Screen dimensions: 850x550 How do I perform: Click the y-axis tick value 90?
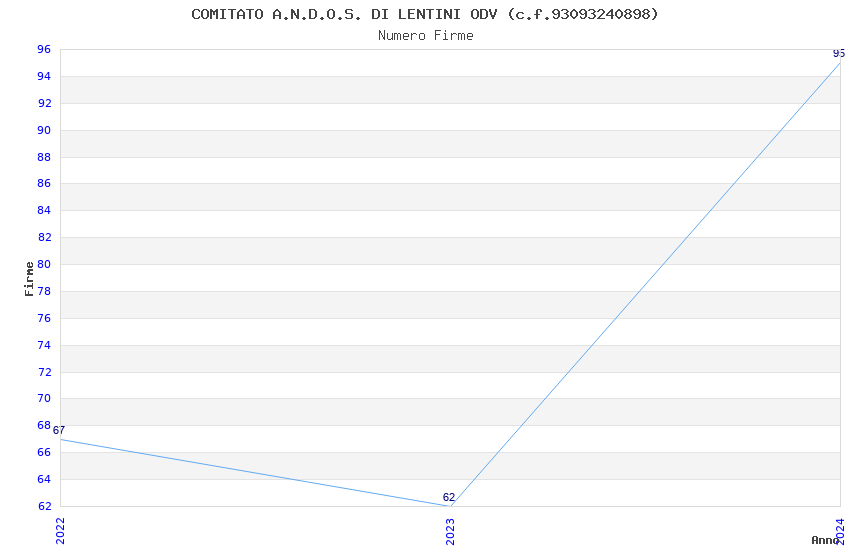pyautogui.click(x=44, y=130)
